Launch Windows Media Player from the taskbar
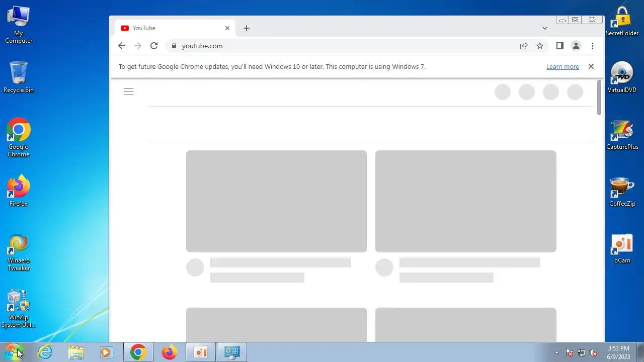644x362 pixels. [x=106, y=352]
